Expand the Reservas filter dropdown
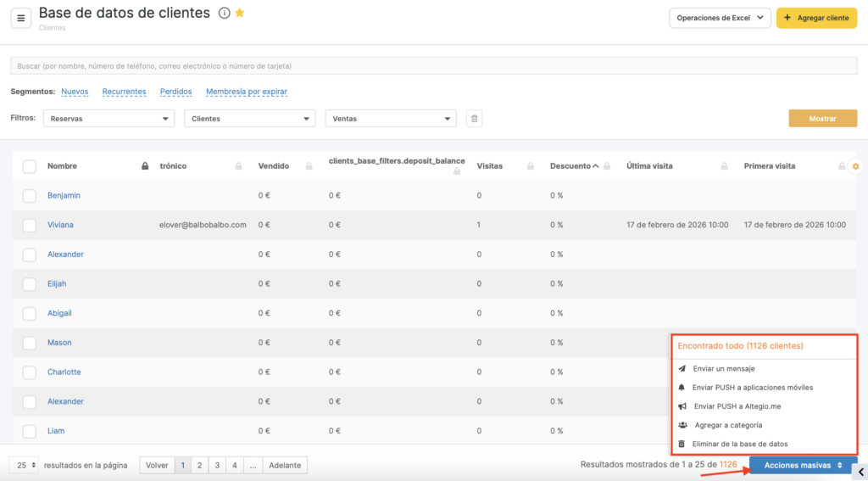The height and width of the screenshot is (481, 868). [x=108, y=119]
